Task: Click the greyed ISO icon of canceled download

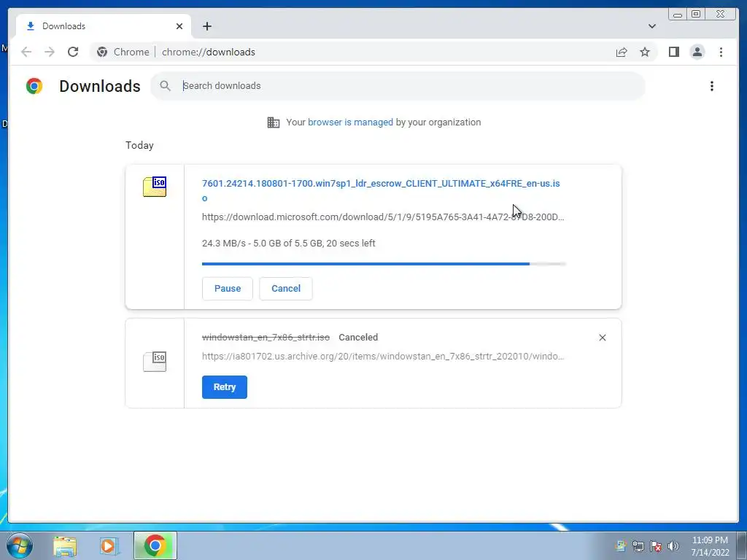Action: (155, 362)
